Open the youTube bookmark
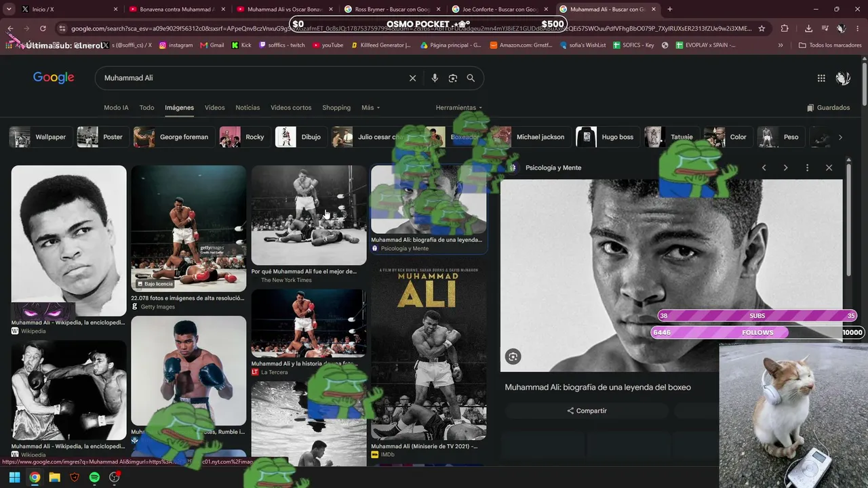The image size is (868, 488). coord(328,45)
